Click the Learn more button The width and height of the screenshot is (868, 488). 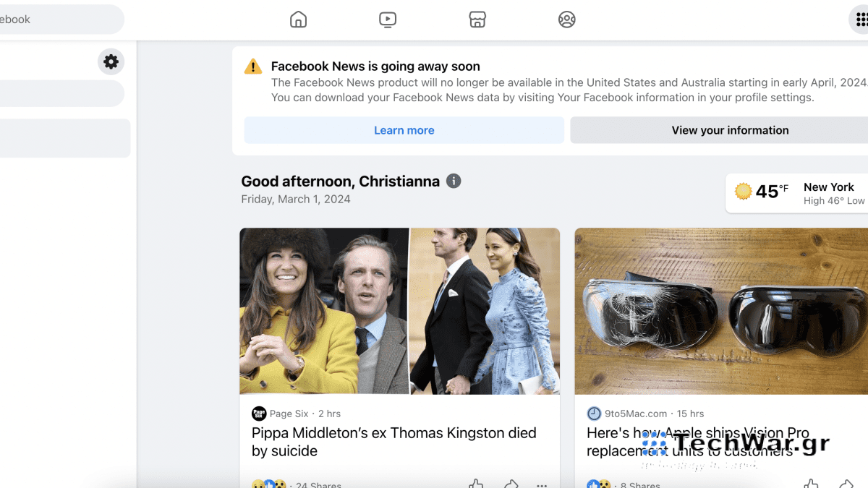pos(404,130)
